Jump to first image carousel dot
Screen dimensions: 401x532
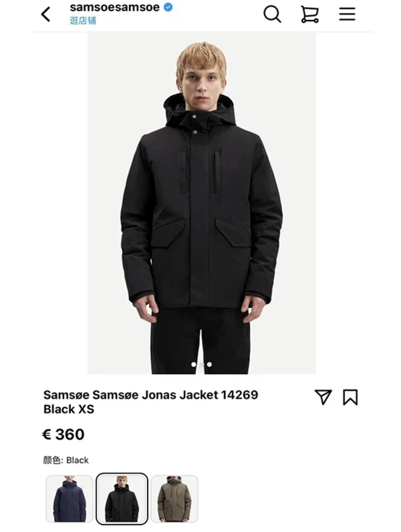(x=194, y=365)
